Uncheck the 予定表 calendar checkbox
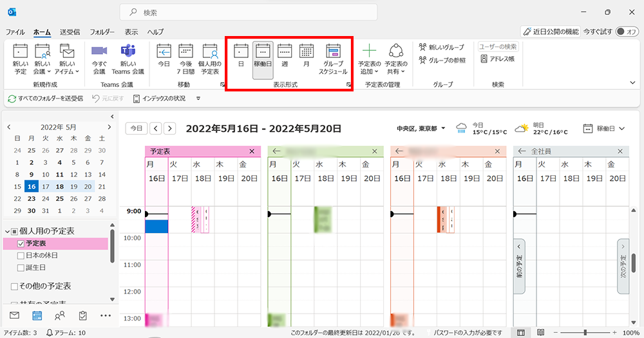The width and height of the screenshot is (644, 338). pyautogui.click(x=21, y=244)
